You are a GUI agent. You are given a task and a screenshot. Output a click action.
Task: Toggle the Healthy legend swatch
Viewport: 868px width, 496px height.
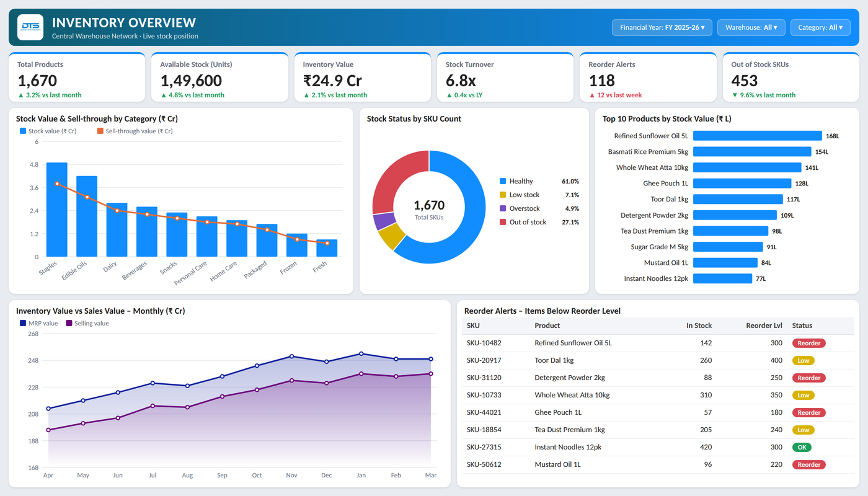coord(503,181)
